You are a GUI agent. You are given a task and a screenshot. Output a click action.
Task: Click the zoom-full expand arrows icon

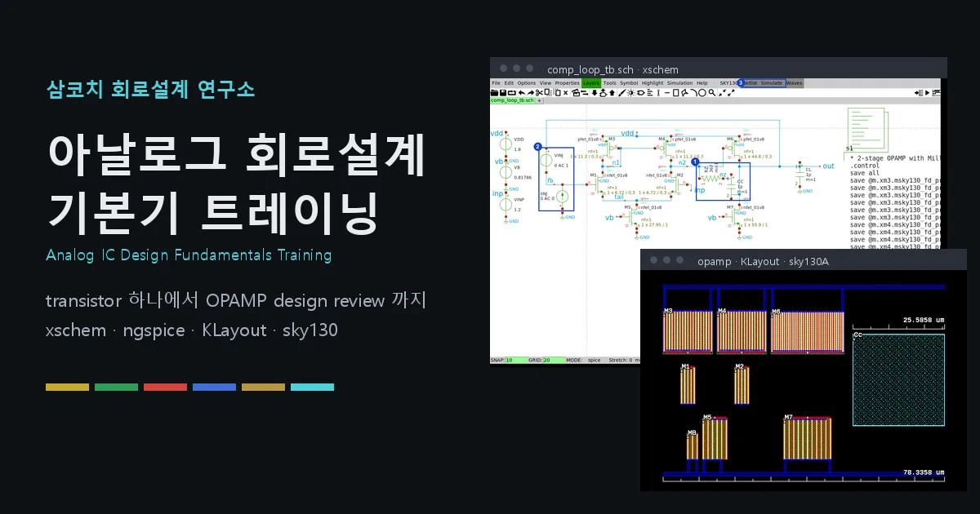pyautogui.click(x=731, y=93)
